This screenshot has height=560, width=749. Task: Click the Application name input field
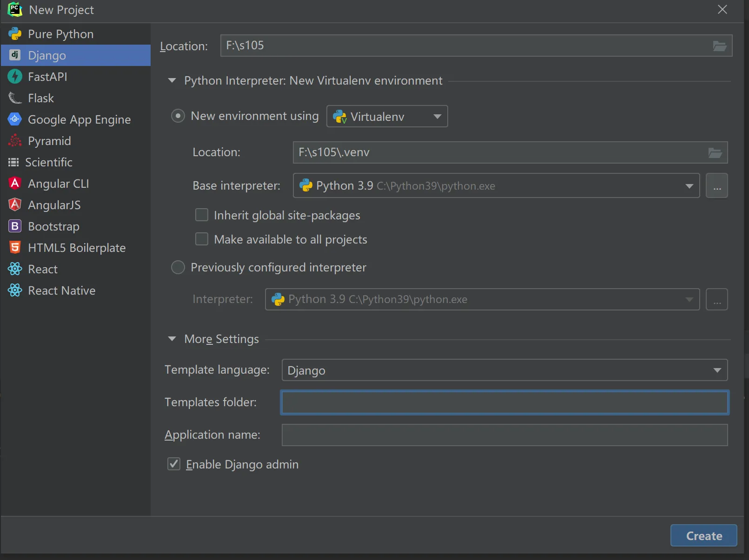505,435
